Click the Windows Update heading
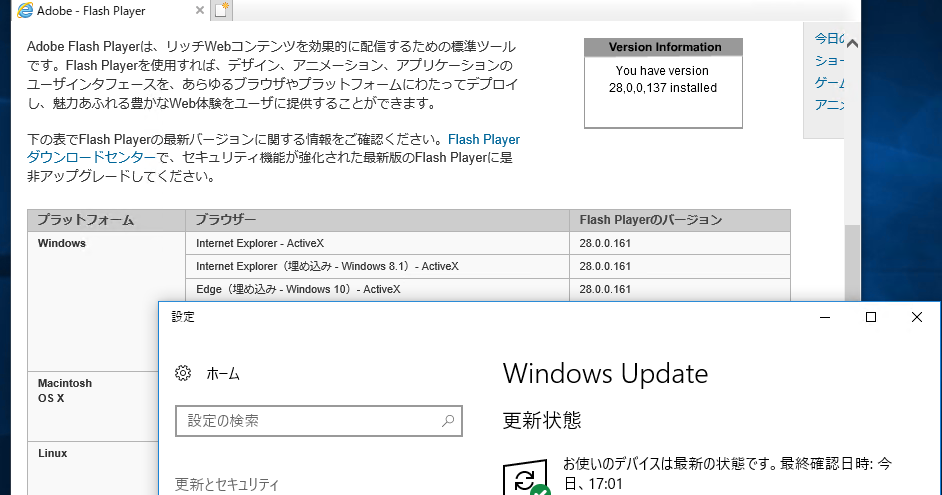 tap(605, 374)
